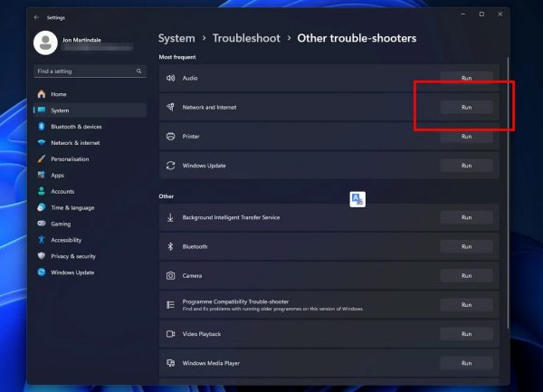The height and width of the screenshot is (392, 543).
Task: Click the Time & language globe icon
Action: (42, 207)
